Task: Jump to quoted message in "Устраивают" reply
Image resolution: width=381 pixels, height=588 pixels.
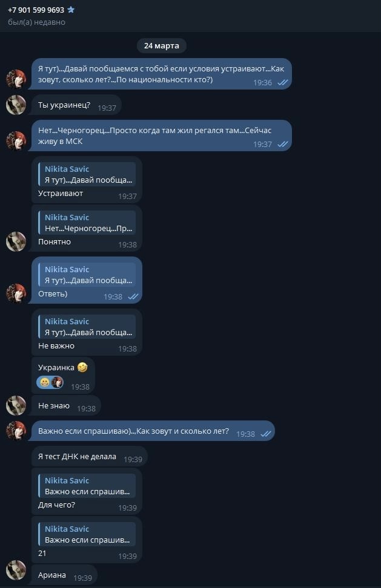Action: 87,174
